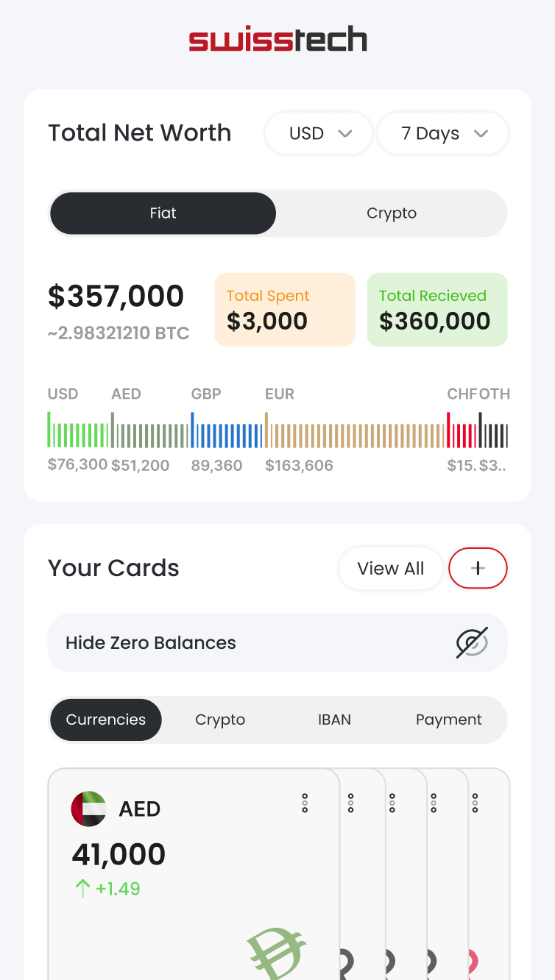The width and height of the screenshot is (555, 980).
Task: Click the green dirham symbol on AED card
Action: pos(277,954)
